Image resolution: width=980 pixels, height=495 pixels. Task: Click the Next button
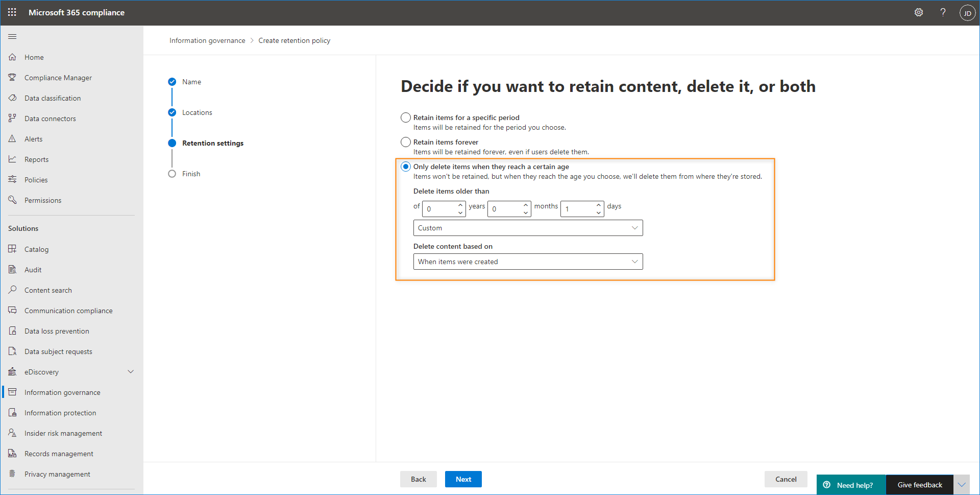point(463,479)
